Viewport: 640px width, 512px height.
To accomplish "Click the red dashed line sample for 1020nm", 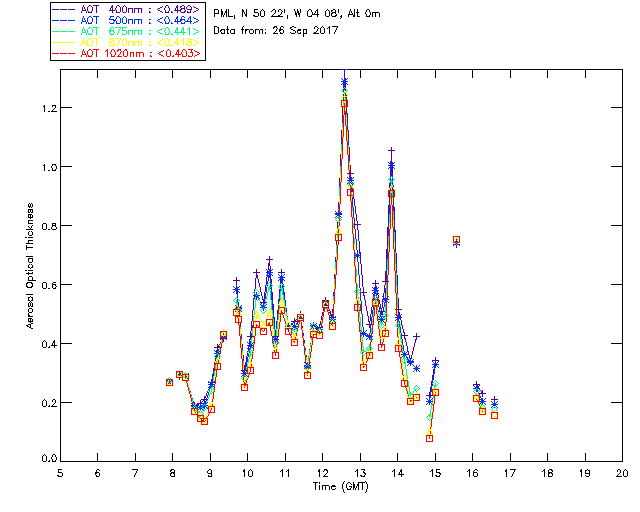I will [64, 53].
